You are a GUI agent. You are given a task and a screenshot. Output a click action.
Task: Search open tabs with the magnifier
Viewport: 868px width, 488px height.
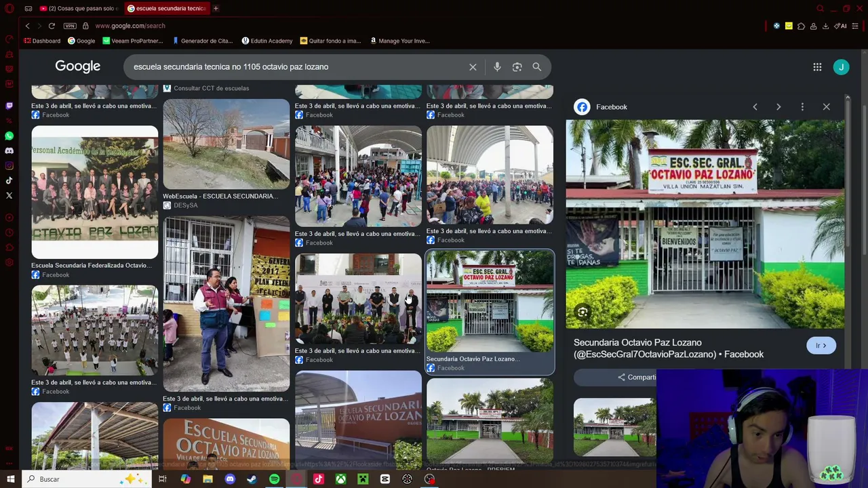click(820, 9)
